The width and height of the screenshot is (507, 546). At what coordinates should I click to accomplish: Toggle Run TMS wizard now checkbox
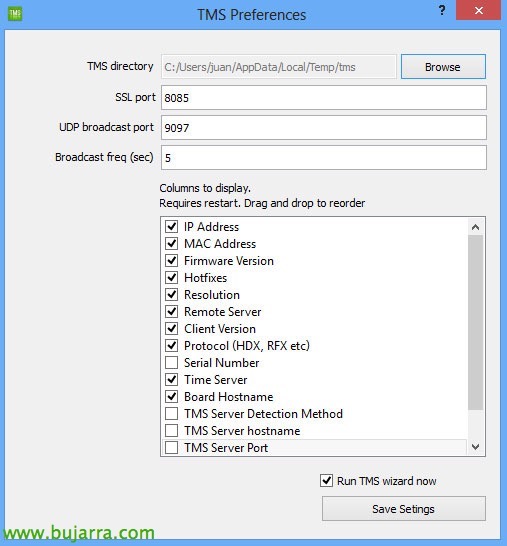[326, 481]
